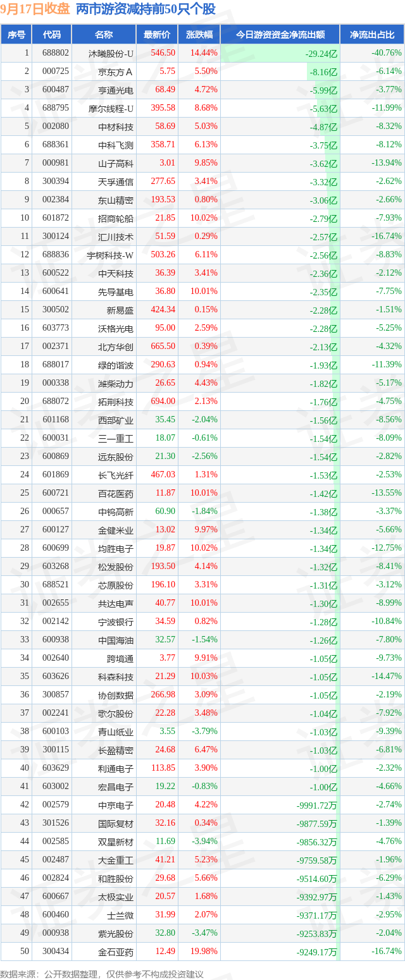Click stock code 000725
Screen dimensions: 405x980
[55, 71]
